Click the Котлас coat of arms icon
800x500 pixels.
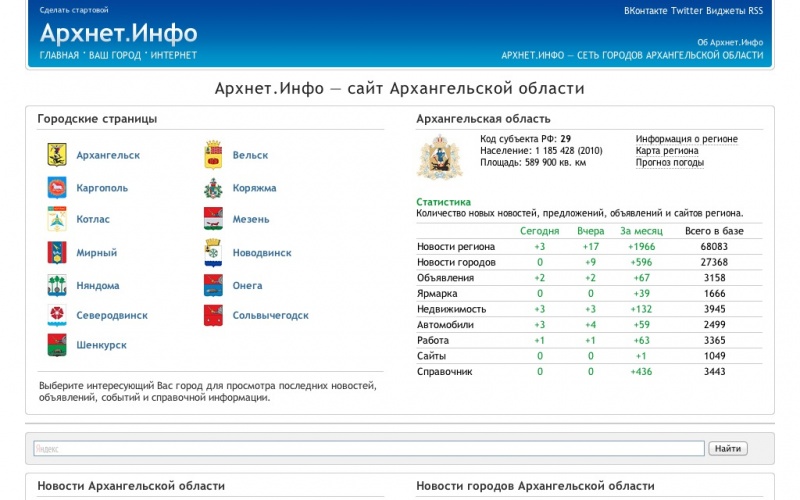(x=57, y=219)
